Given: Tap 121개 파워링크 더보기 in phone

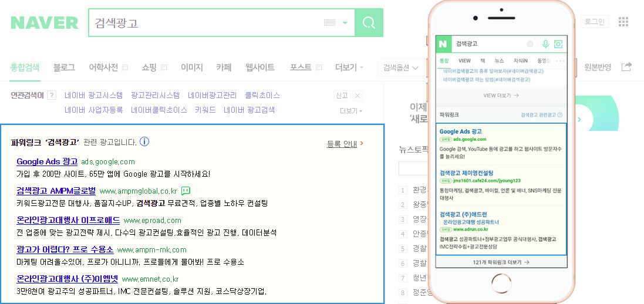Looking at the screenshot, I should pos(501,262).
